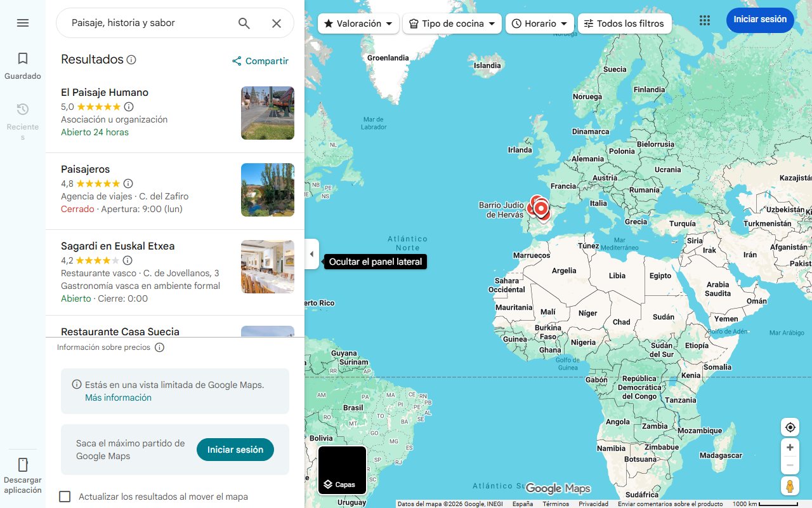
Task: Clear the search with the X icon
Action: [277, 23]
